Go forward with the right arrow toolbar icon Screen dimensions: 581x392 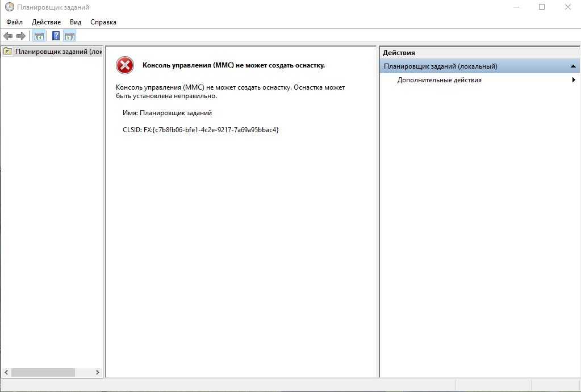click(x=21, y=36)
